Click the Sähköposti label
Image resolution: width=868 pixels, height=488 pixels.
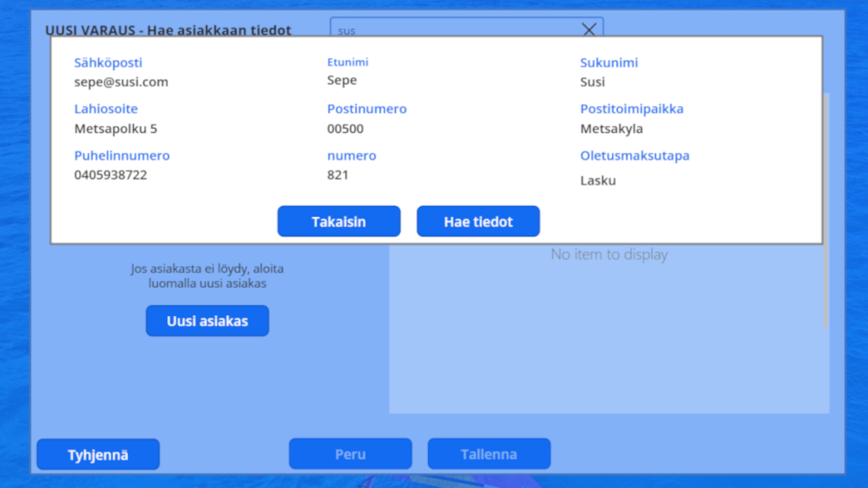(108, 63)
